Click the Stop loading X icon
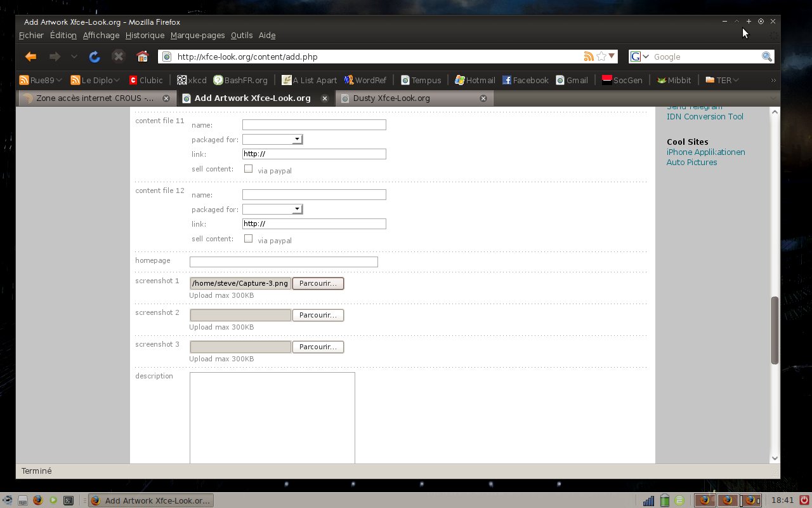This screenshot has width=812, height=508. pos(119,57)
